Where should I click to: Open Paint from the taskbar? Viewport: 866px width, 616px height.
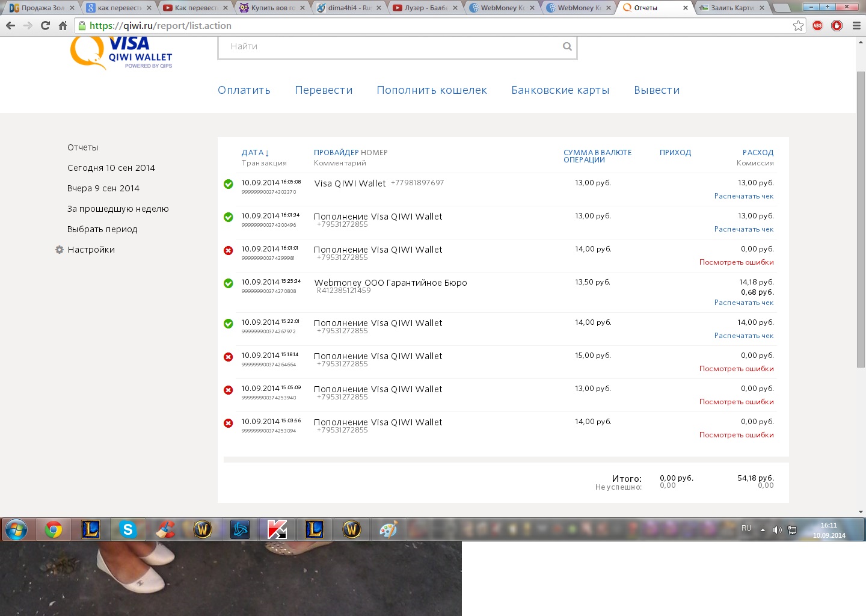tap(388, 530)
